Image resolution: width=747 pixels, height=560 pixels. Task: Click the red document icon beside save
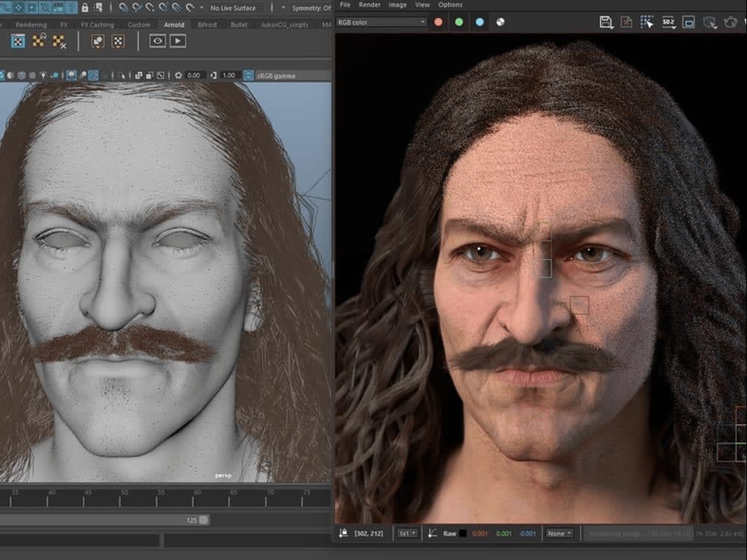pos(627,22)
